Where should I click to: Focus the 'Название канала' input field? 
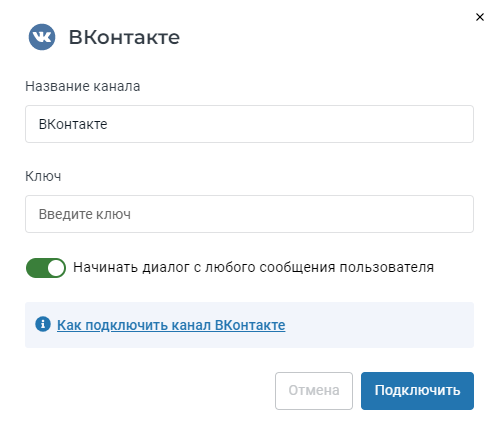249,124
